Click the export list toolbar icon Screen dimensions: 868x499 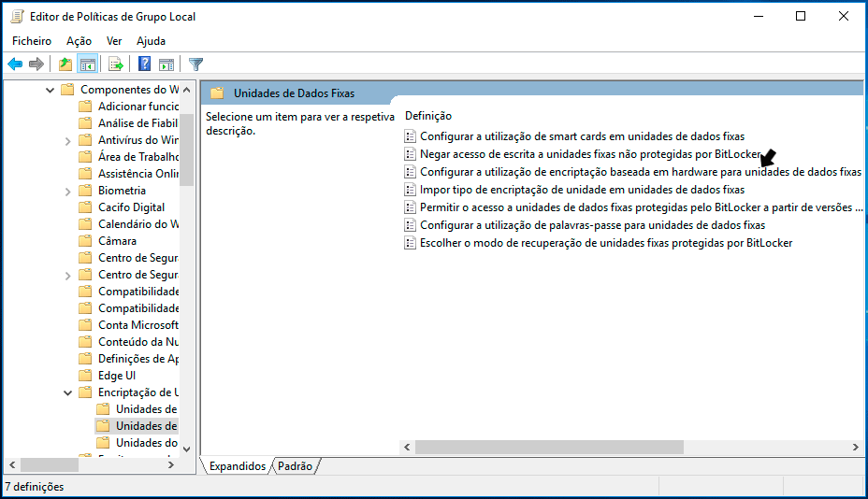point(116,64)
